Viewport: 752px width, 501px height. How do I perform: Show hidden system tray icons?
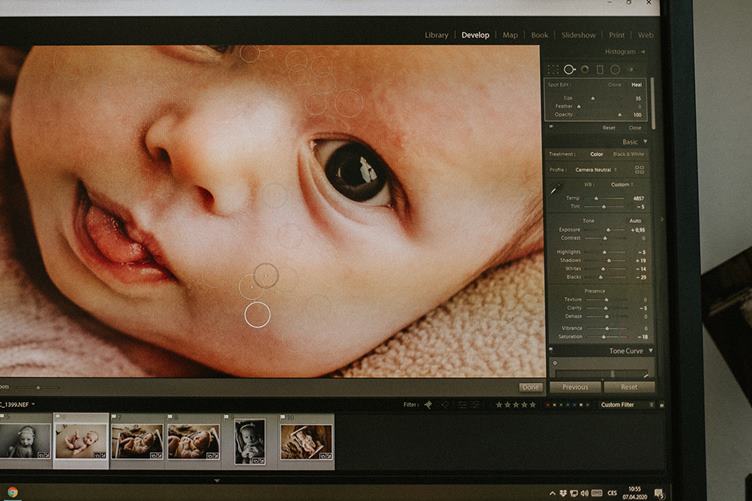click(x=552, y=493)
